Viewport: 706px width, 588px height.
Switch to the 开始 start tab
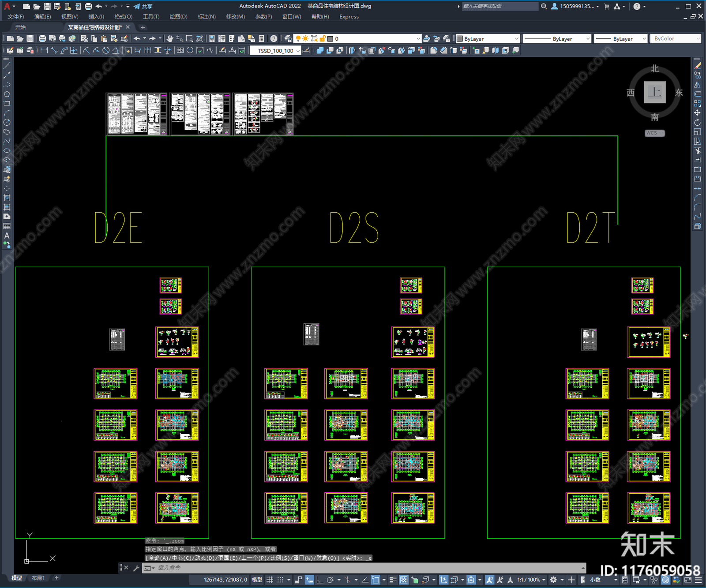click(21, 27)
